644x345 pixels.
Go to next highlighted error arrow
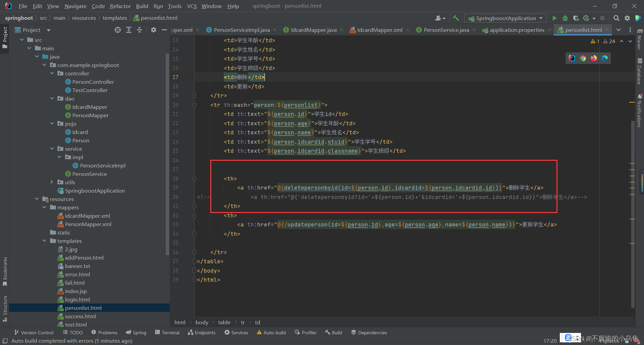click(x=630, y=41)
